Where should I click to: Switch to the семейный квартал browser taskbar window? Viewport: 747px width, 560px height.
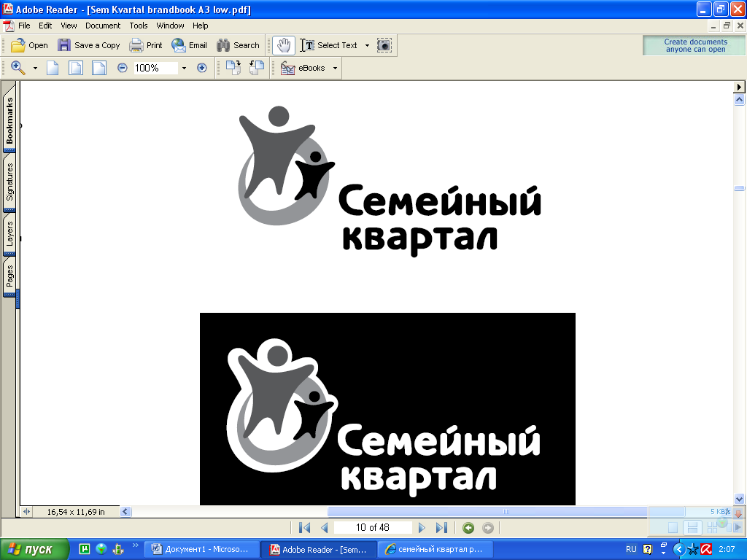436,550
